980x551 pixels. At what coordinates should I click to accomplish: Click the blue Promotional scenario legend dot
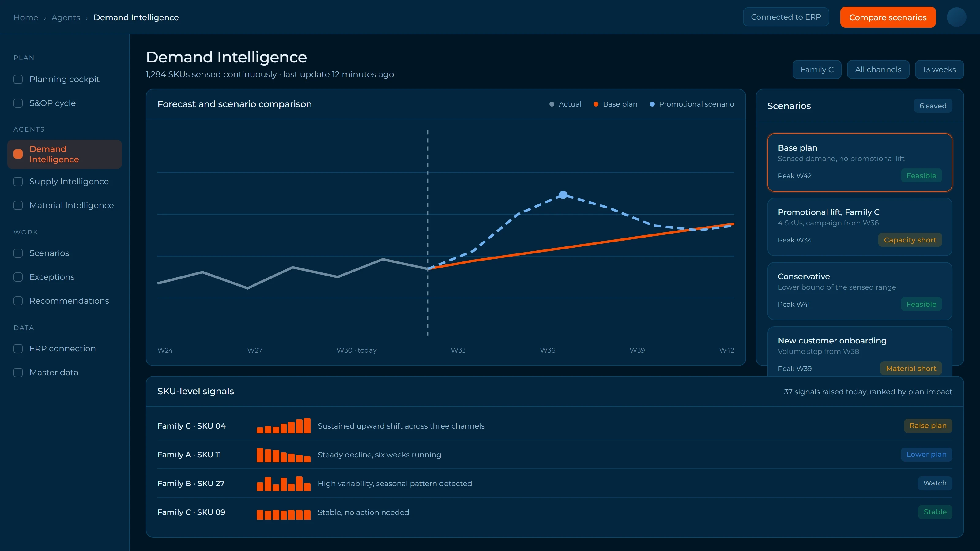pyautogui.click(x=652, y=104)
